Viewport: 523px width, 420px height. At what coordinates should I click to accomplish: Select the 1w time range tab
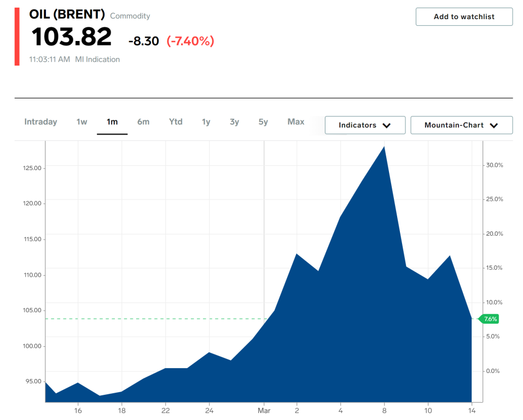82,121
